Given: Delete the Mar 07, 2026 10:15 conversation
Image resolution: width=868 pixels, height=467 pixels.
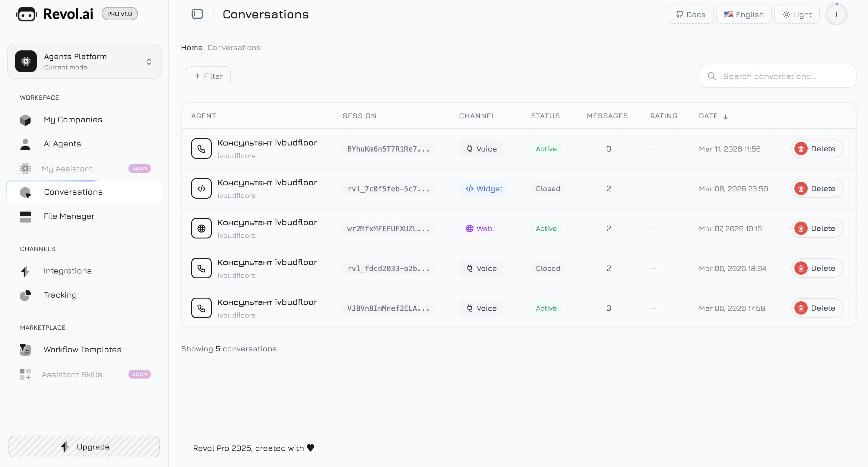Looking at the screenshot, I should point(817,228).
